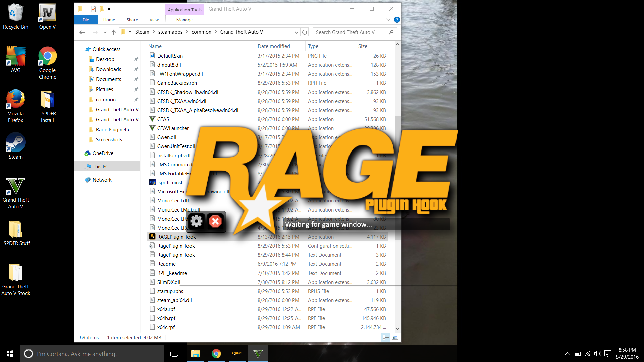Go up one folder level arrow
Viewport: 644px width, 362px height.
pos(114,32)
